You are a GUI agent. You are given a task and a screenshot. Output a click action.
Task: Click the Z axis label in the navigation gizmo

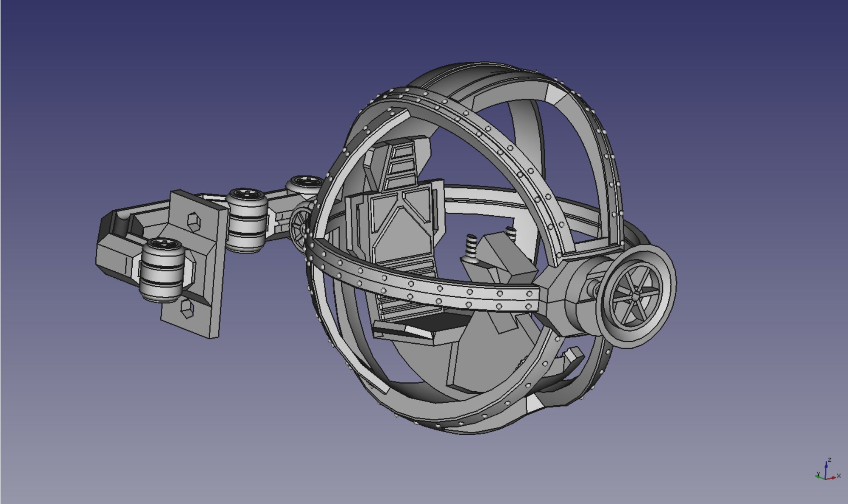(x=830, y=460)
